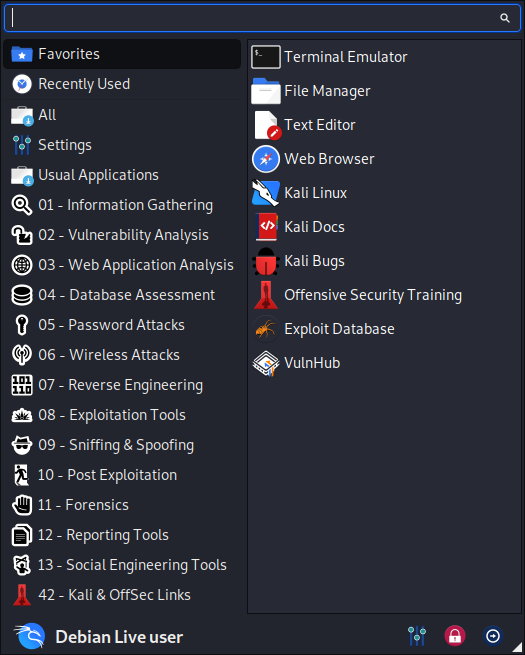Click the red lock screen icon

(x=454, y=636)
